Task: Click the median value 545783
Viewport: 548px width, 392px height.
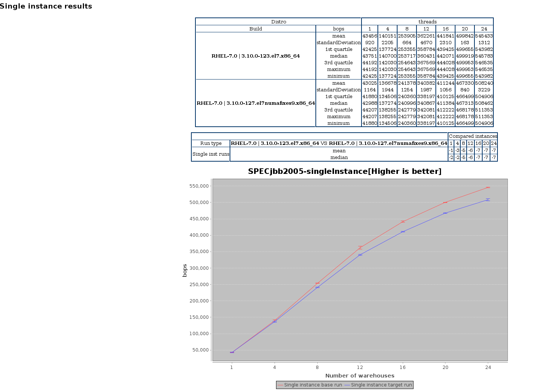Action: pyautogui.click(x=484, y=56)
